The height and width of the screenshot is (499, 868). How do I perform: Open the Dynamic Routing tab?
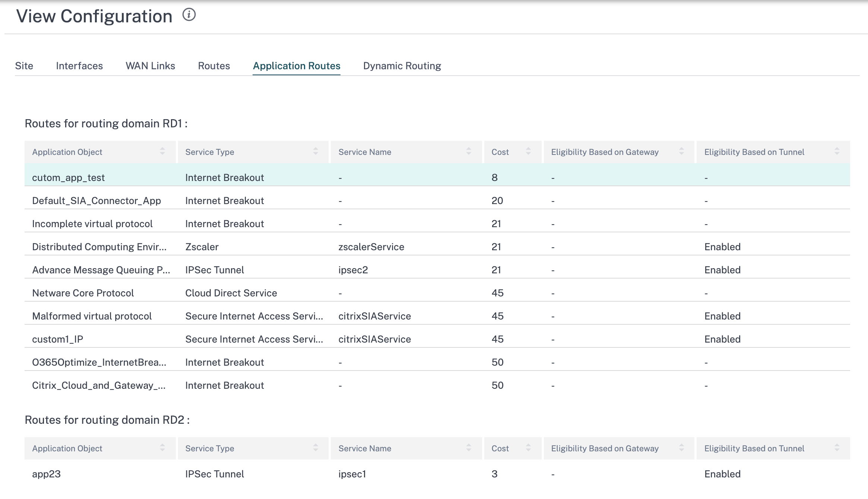tap(402, 66)
